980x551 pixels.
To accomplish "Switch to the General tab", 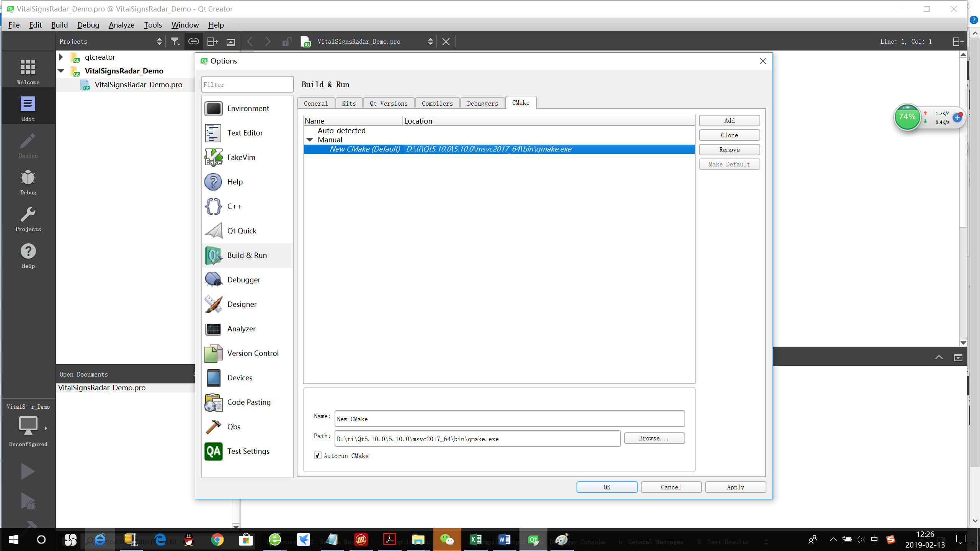I will click(316, 103).
